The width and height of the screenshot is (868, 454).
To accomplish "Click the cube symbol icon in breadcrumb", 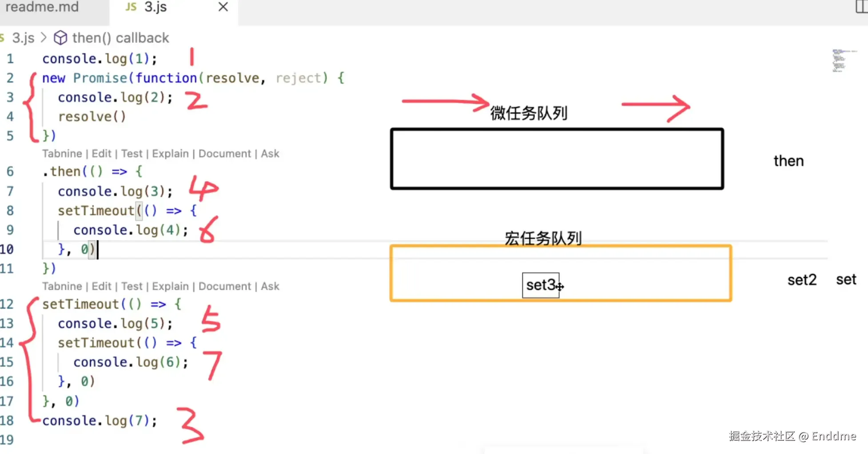I will point(60,38).
